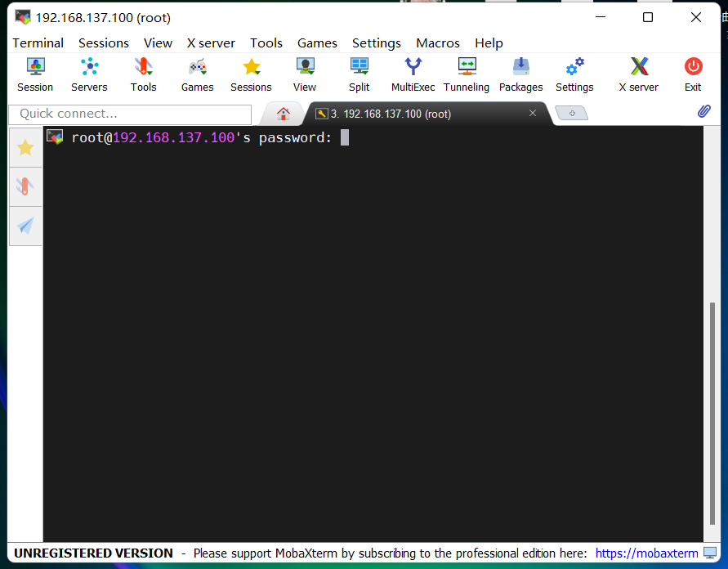Open the Tunneling toolbar icon
This screenshot has width=728, height=569.
coord(467,74)
